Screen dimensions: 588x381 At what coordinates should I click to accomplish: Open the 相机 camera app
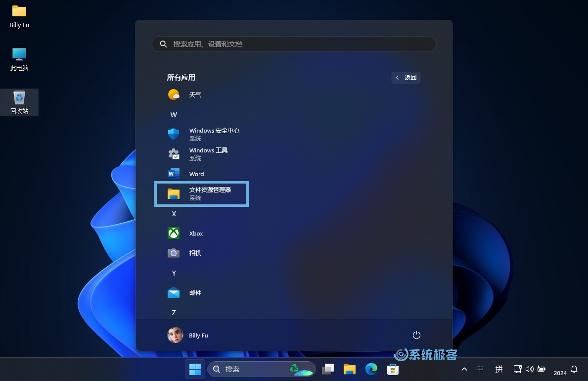click(195, 253)
